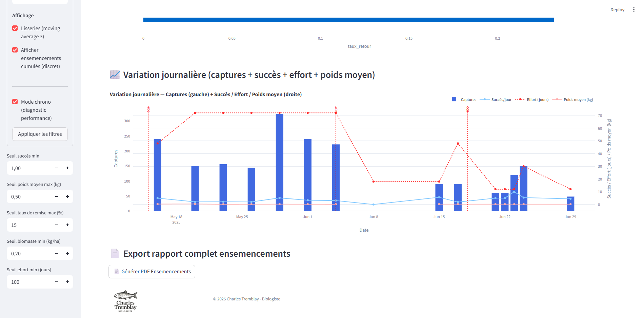Decrease Seuil succès min value
Screen dimensions: 644x318
tap(57, 168)
